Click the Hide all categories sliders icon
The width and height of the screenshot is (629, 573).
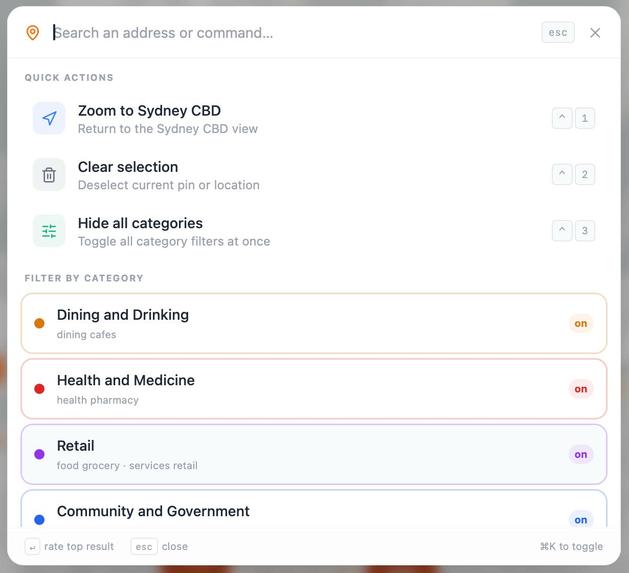coord(49,231)
